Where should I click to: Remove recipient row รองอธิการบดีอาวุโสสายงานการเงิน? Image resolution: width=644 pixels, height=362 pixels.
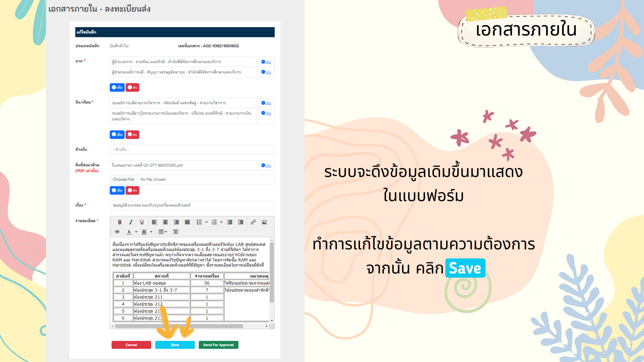coord(266,114)
